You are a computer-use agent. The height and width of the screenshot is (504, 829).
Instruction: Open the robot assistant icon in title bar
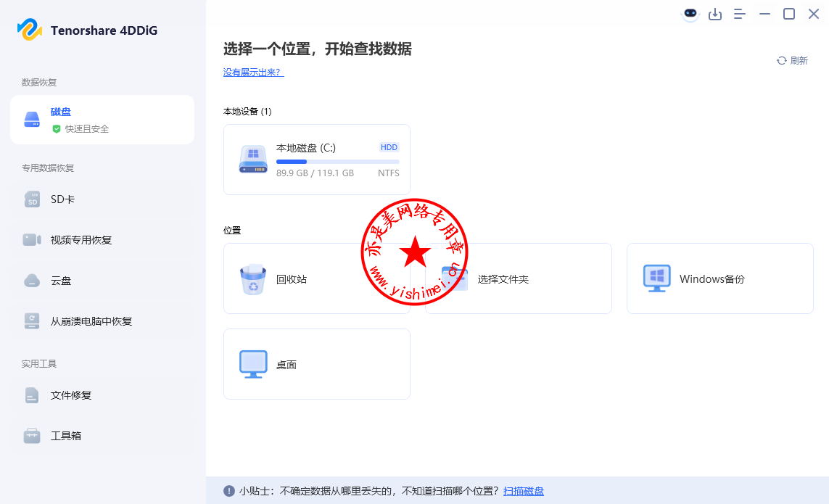(x=690, y=14)
